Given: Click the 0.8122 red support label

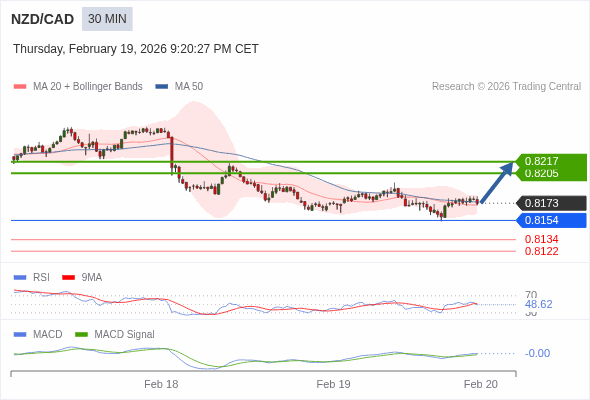Looking at the screenshot, I should pyautogui.click(x=541, y=251).
